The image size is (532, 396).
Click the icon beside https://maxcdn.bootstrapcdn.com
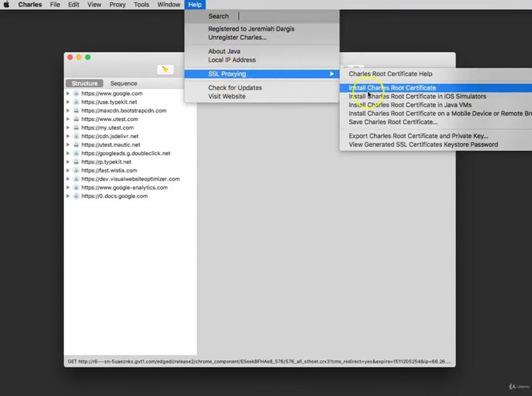76,111
